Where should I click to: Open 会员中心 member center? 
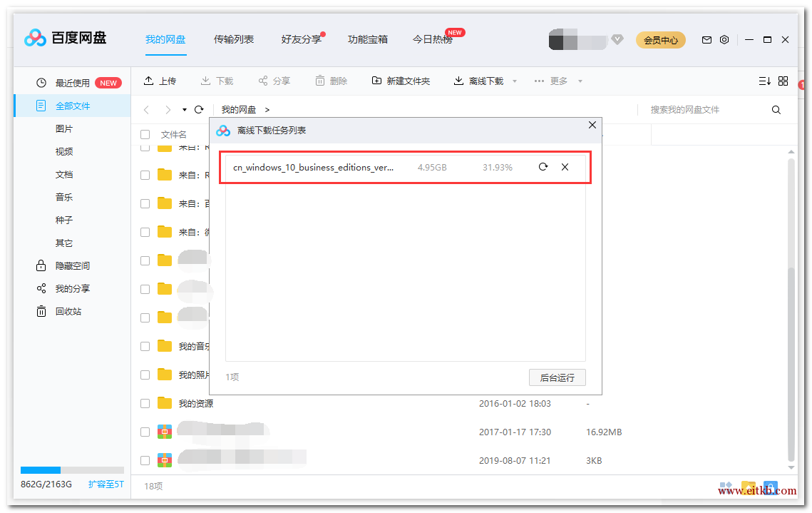pos(660,40)
